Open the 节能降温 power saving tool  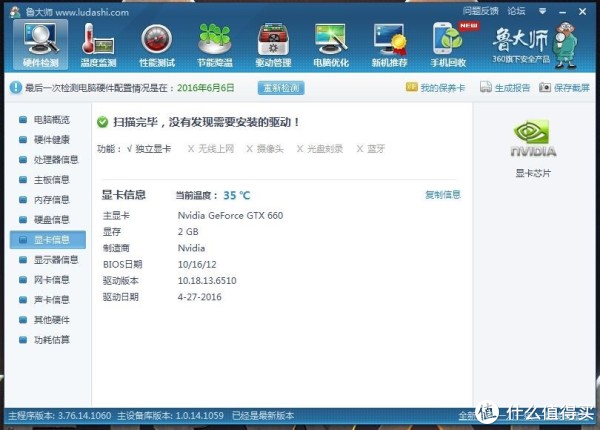tap(215, 45)
